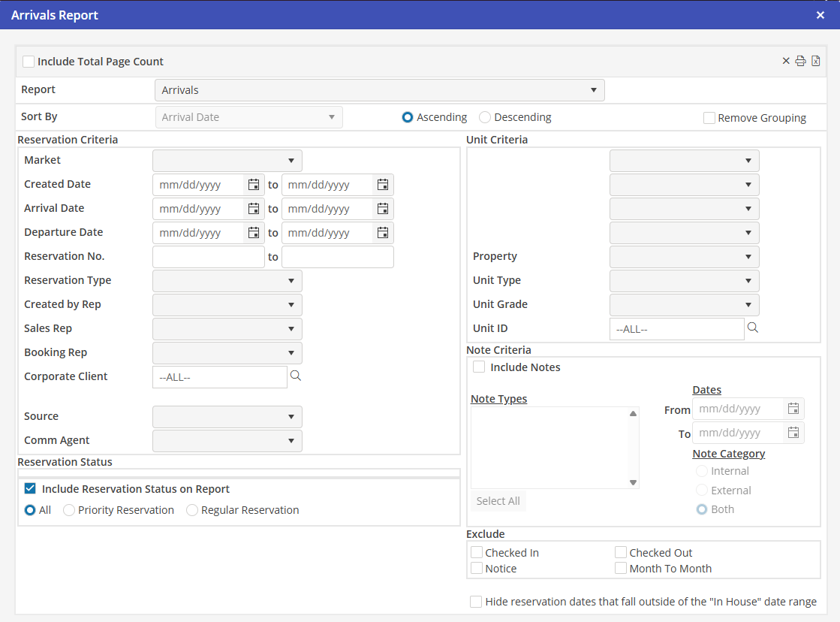Click Corporate Client search magnifier icon
This screenshot has height=622, width=840.
tap(296, 376)
